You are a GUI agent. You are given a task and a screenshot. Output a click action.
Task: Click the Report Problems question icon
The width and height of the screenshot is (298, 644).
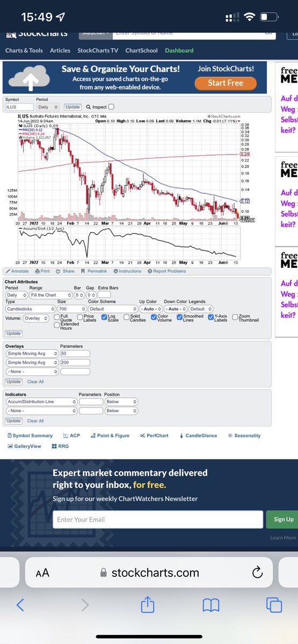pos(150,271)
